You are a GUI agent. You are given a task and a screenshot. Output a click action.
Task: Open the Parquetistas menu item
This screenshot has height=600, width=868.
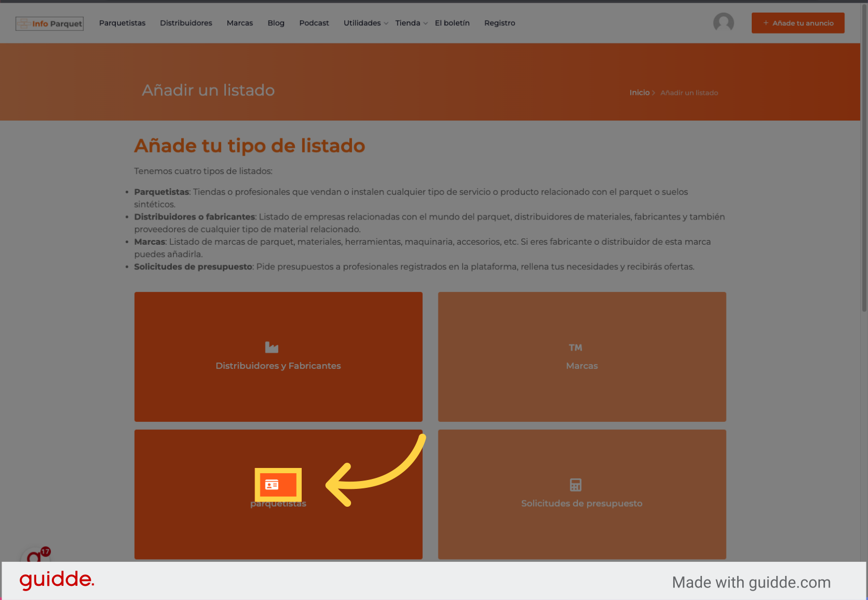click(x=122, y=23)
